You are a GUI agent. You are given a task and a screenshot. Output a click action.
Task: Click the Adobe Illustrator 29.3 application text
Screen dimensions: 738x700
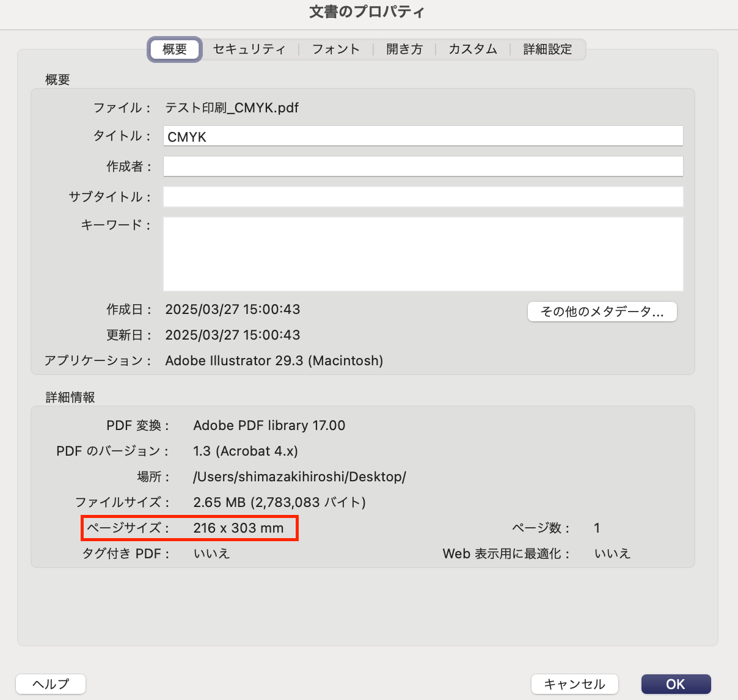274,361
